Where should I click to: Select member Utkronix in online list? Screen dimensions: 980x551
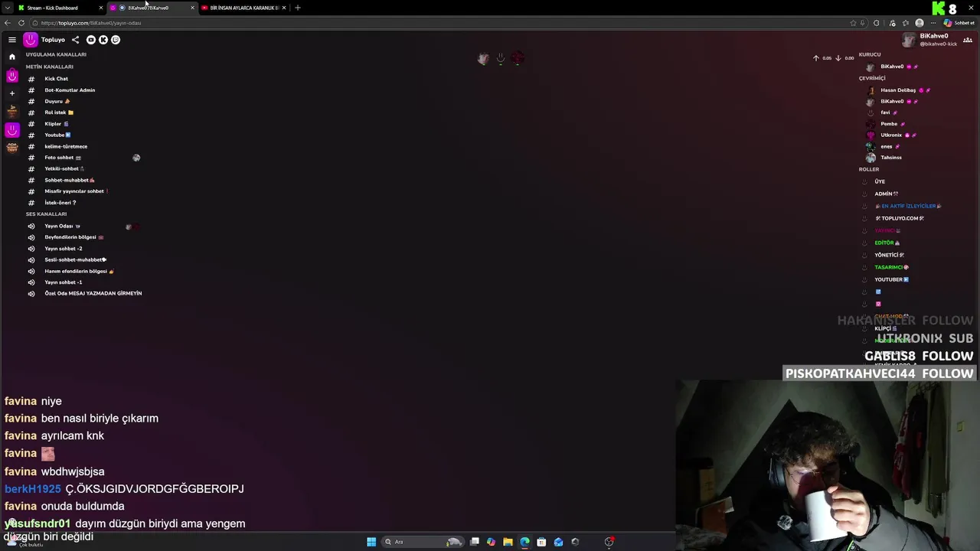(892, 135)
